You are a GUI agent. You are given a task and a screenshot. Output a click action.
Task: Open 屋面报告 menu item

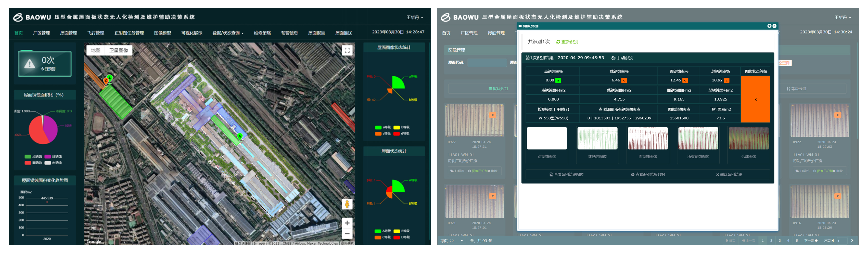pyautogui.click(x=316, y=33)
